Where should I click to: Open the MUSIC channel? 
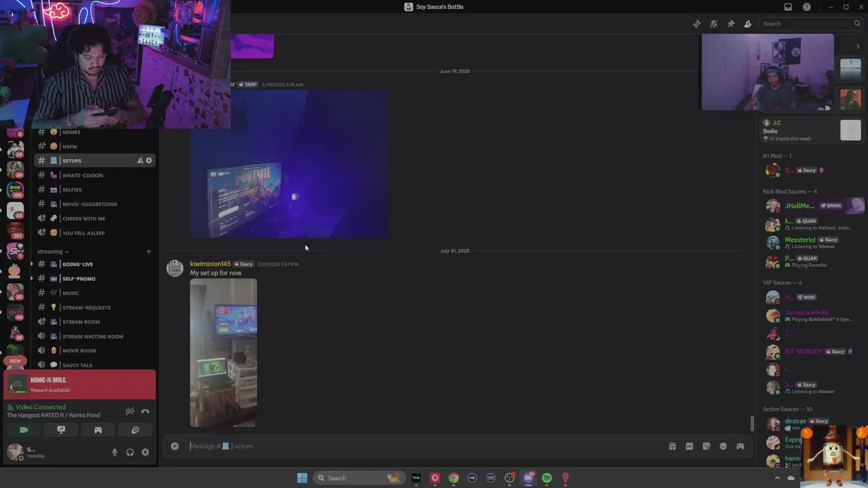coord(95,293)
